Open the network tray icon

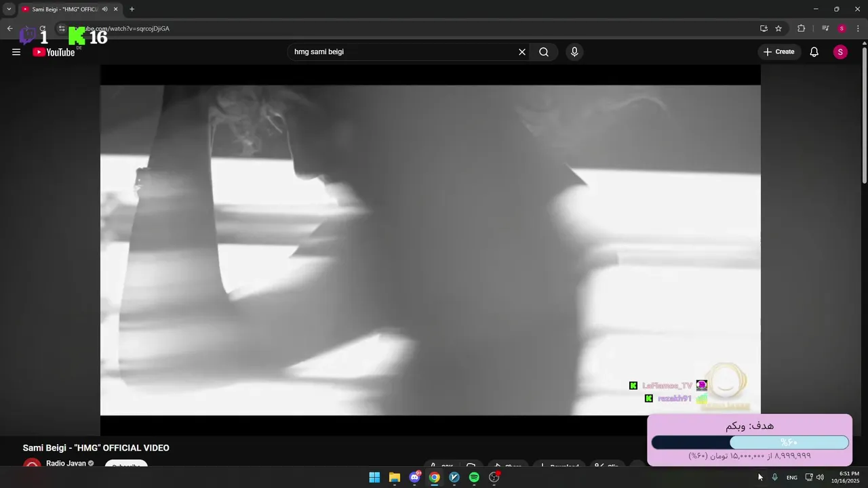pyautogui.click(x=808, y=477)
